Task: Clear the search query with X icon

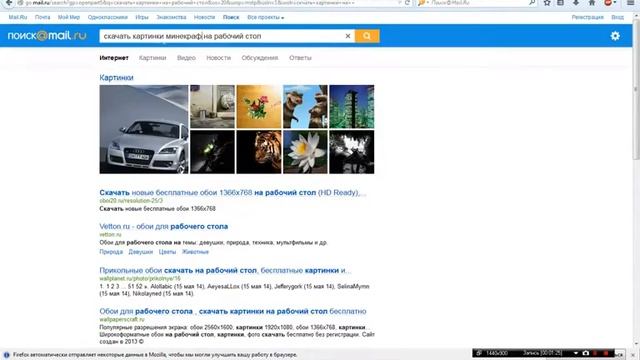Action: click(x=348, y=36)
